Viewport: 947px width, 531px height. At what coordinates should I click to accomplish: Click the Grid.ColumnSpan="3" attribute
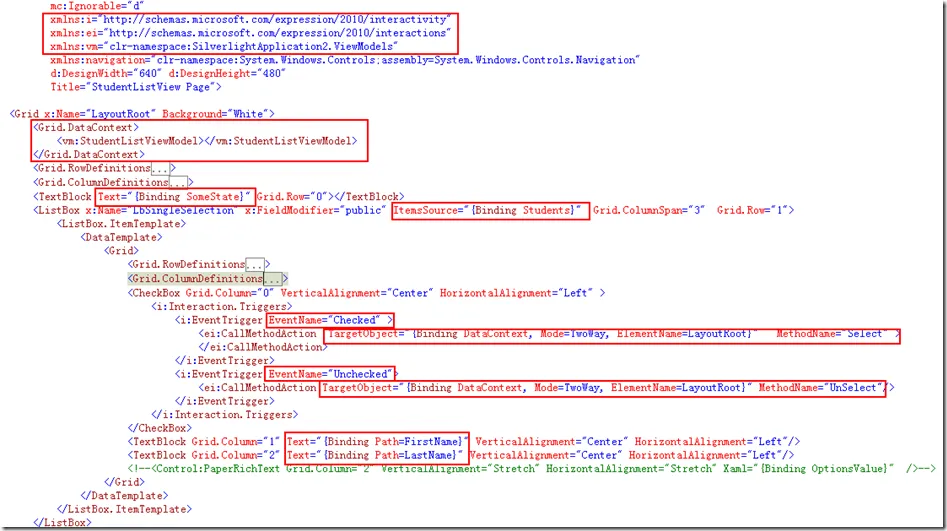[x=649, y=210]
